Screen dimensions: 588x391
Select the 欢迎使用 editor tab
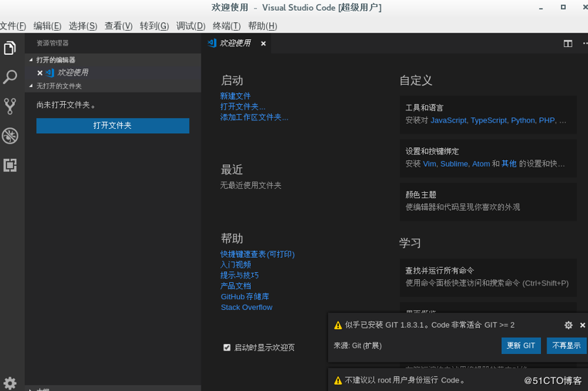coord(235,43)
